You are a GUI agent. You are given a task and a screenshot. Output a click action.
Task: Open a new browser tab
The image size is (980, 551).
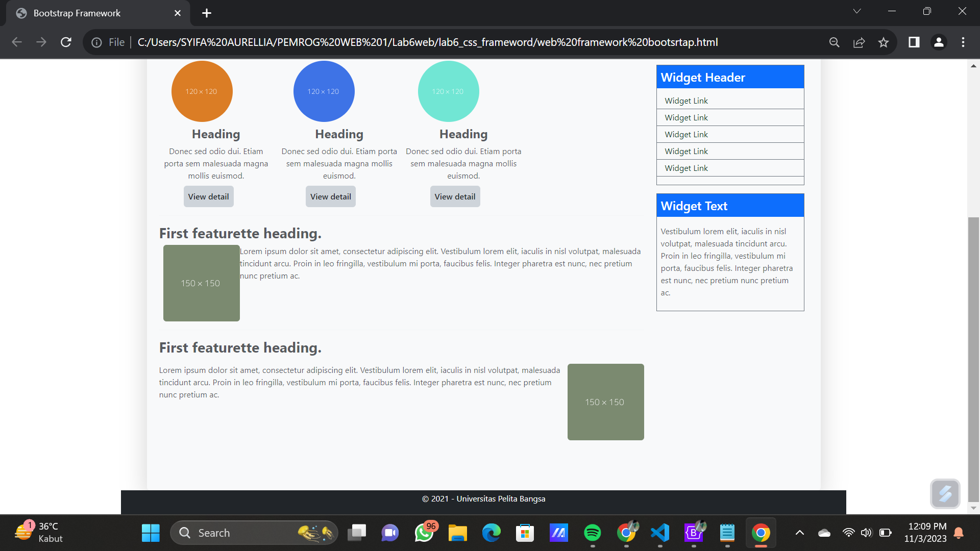coord(206,13)
